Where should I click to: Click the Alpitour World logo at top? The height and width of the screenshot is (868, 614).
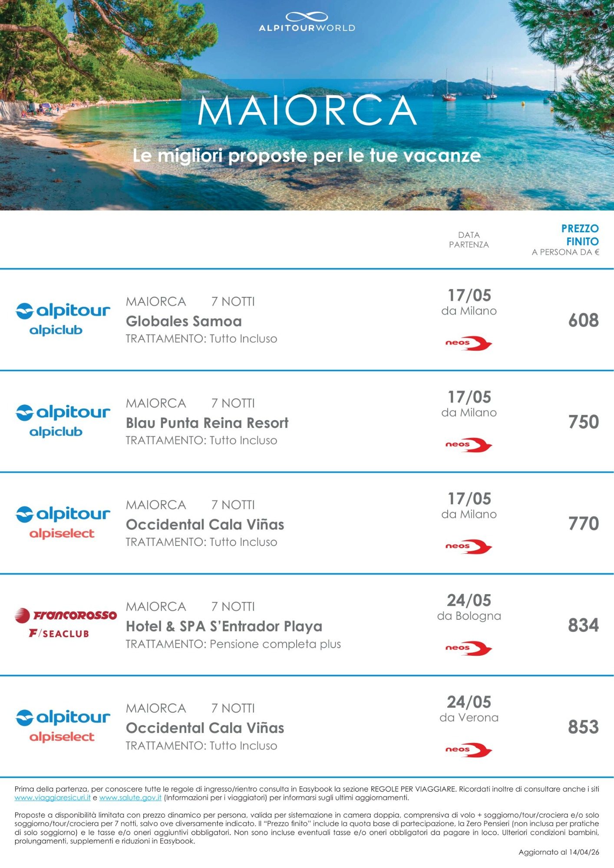[307, 22]
